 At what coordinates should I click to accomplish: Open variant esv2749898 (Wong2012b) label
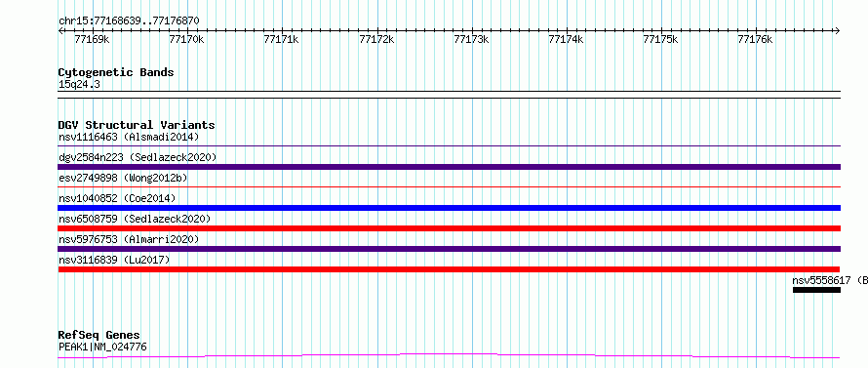pyautogui.click(x=123, y=178)
